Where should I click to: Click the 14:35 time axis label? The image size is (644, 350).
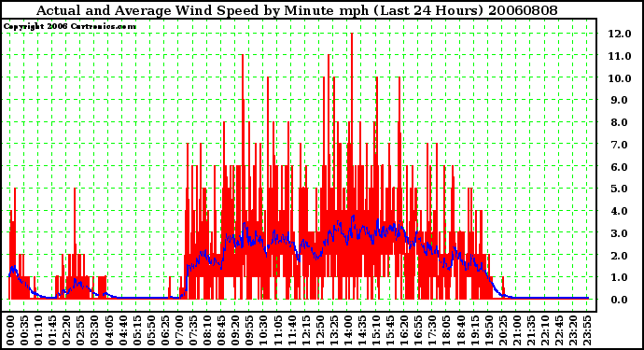point(362,330)
